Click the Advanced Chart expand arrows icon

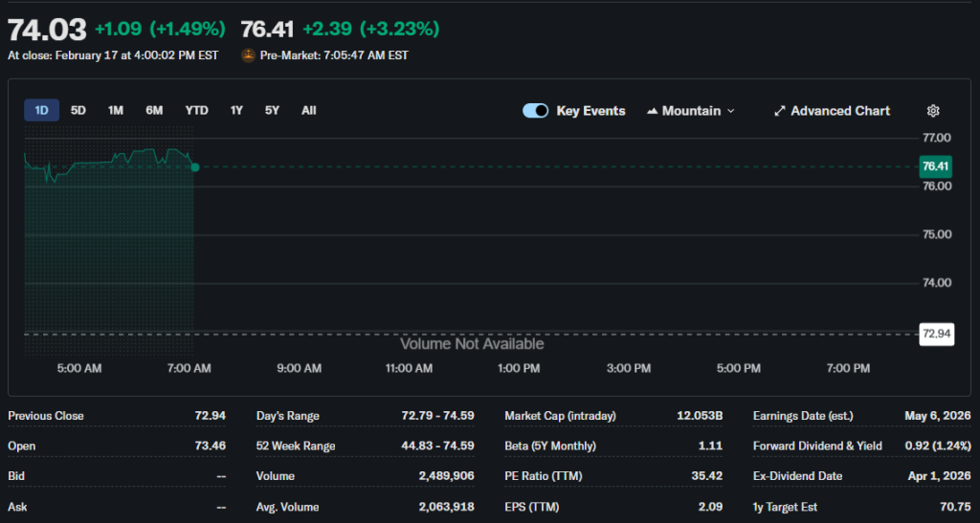780,111
